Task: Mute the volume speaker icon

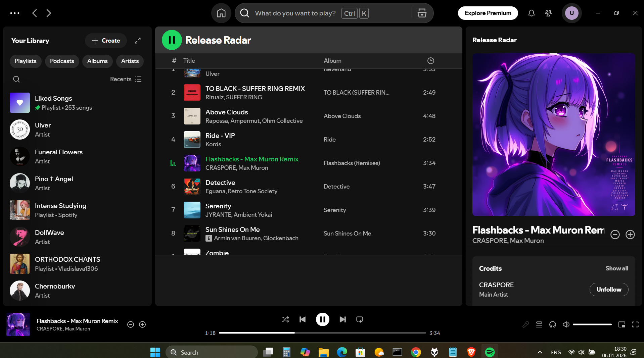Action: 566,324
